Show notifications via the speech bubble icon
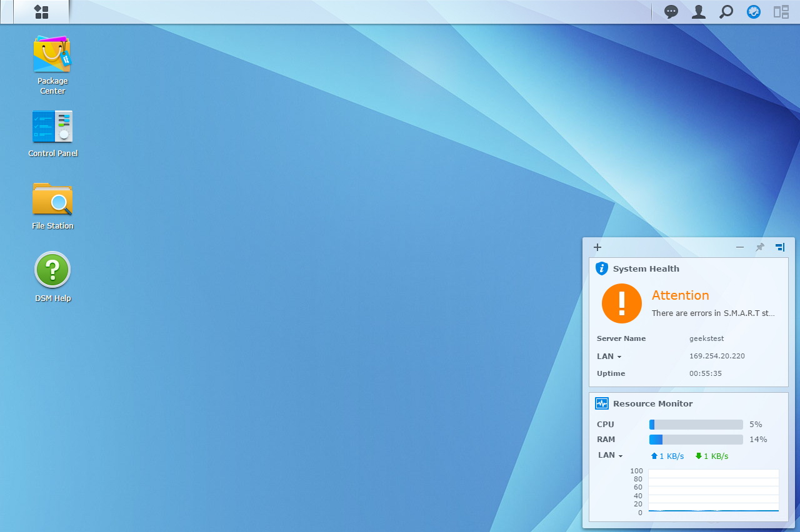 671,12
